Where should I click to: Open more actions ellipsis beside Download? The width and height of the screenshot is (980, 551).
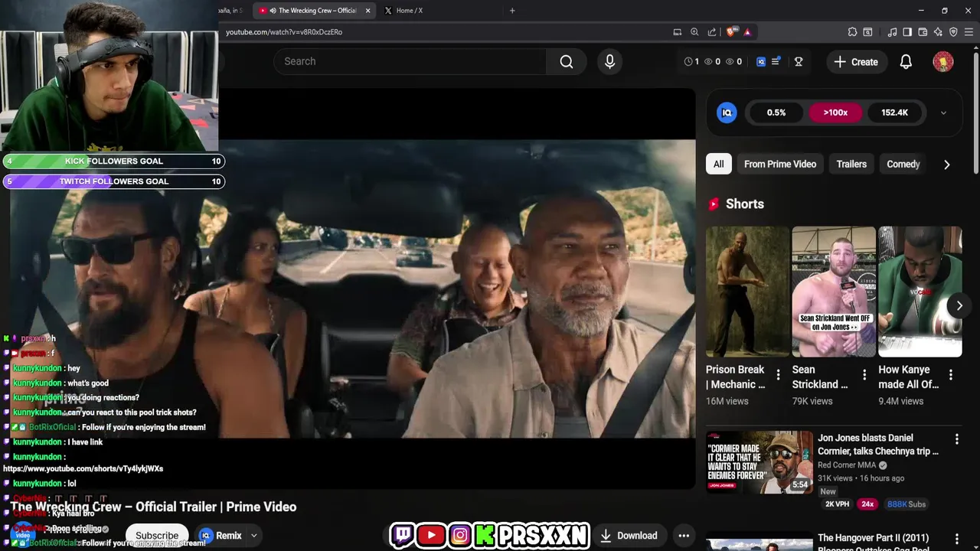pos(684,536)
